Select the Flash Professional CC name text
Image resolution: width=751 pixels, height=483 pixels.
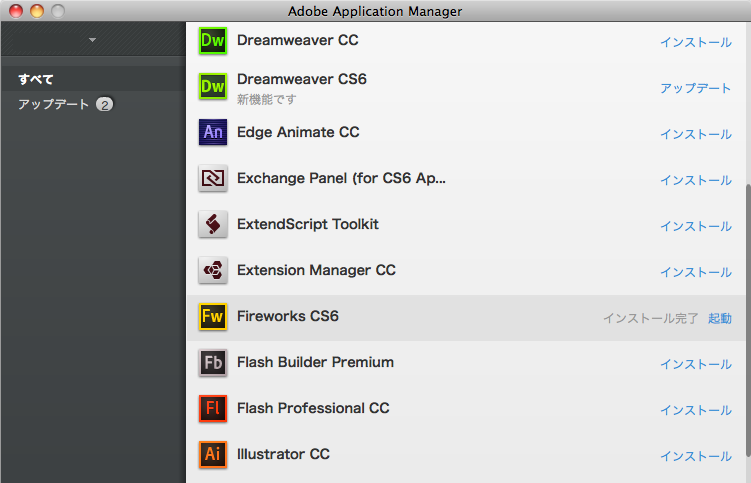point(313,408)
